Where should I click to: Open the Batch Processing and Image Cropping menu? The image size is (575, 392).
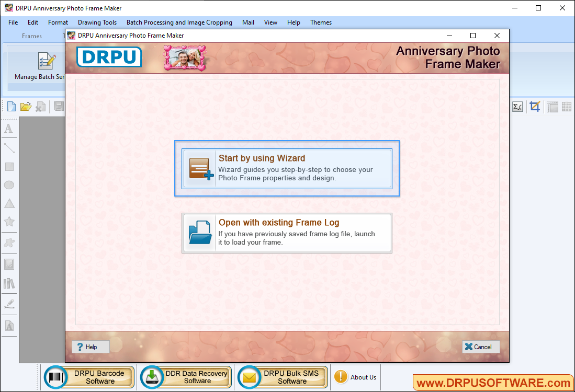point(179,22)
